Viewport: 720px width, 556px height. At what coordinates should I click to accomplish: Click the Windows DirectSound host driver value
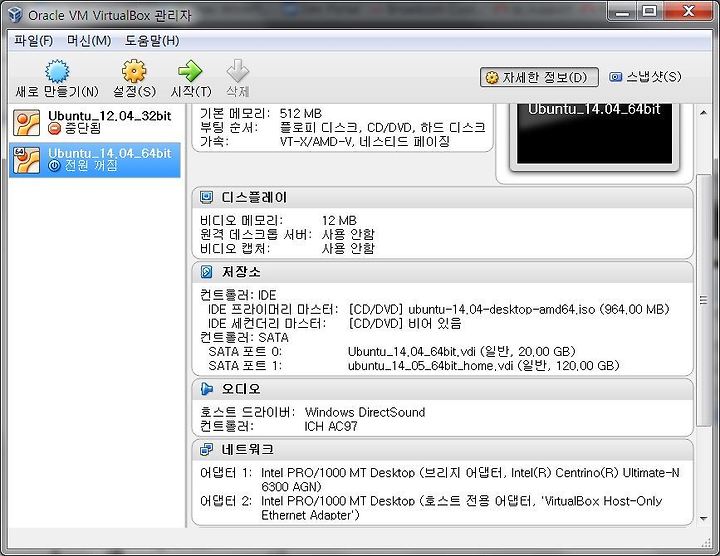(365, 412)
